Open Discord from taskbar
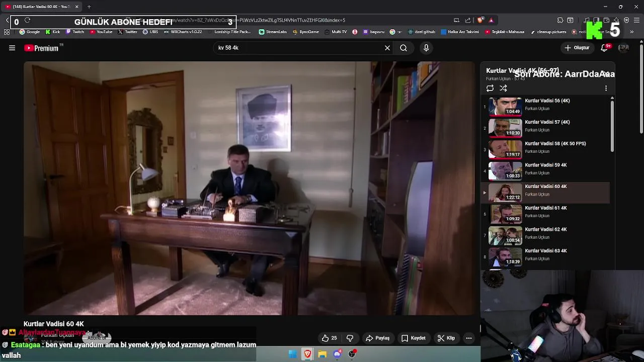The height and width of the screenshot is (362, 644). tap(337, 354)
